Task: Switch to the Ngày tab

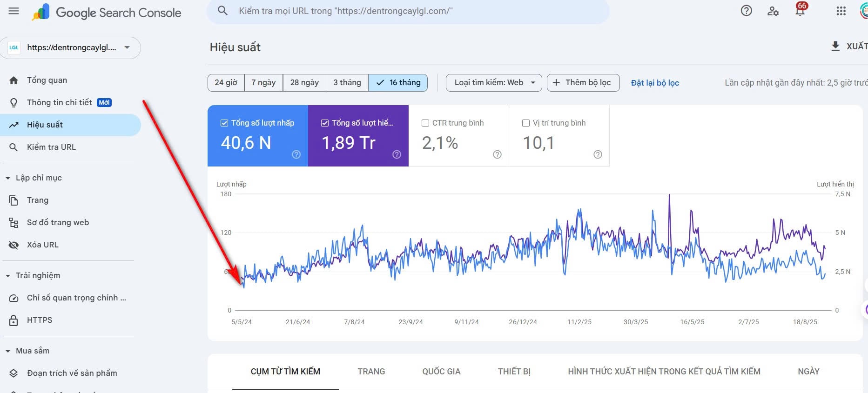Action: (808, 372)
